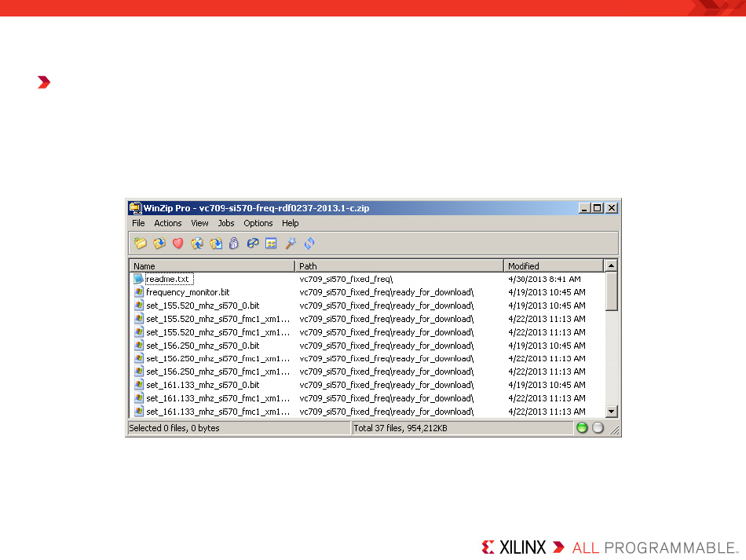Select the readme.txt file

tap(167, 279)
